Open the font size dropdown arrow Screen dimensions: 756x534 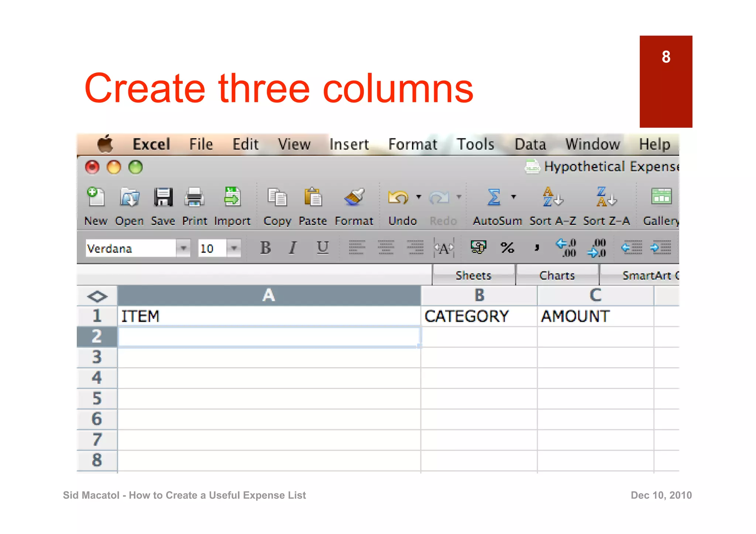point(234,248)
